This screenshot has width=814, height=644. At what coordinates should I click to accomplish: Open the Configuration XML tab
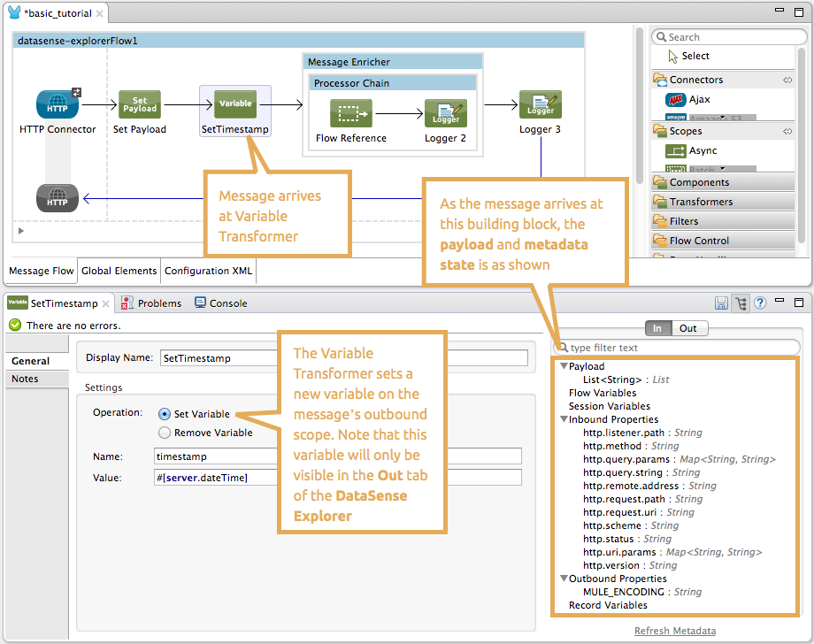209,272
